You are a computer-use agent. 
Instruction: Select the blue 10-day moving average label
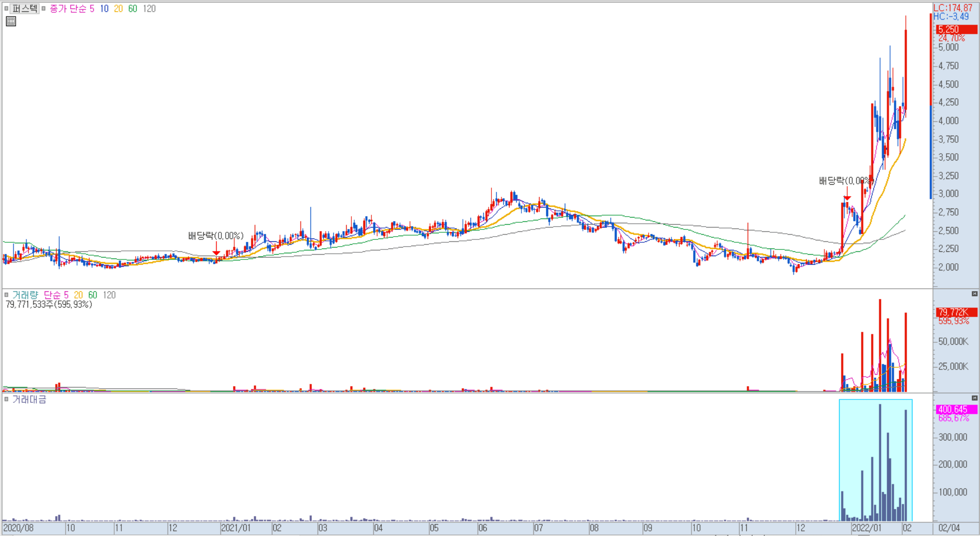tap(104, 9)
